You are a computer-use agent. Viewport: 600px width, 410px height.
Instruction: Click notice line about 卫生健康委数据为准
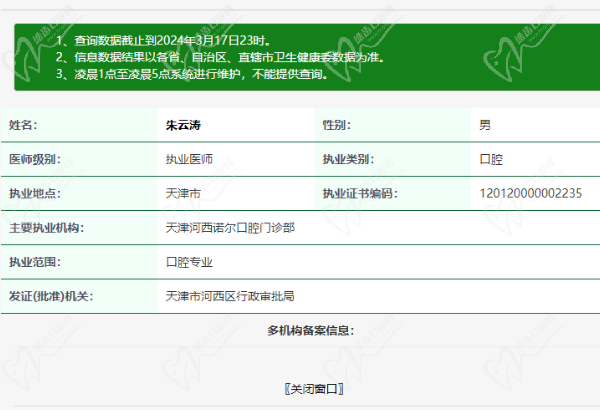click(220, 57)
